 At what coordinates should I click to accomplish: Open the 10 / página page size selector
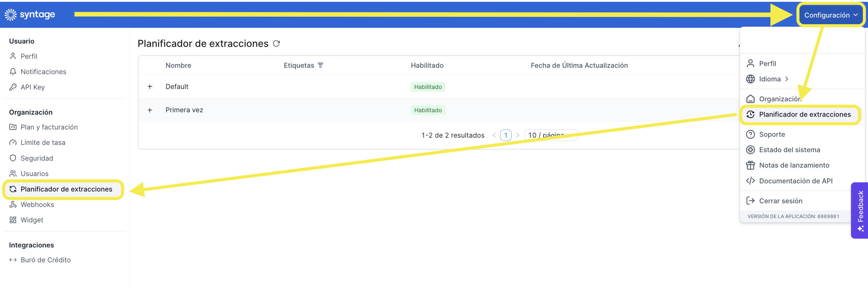tap(551, 135)
